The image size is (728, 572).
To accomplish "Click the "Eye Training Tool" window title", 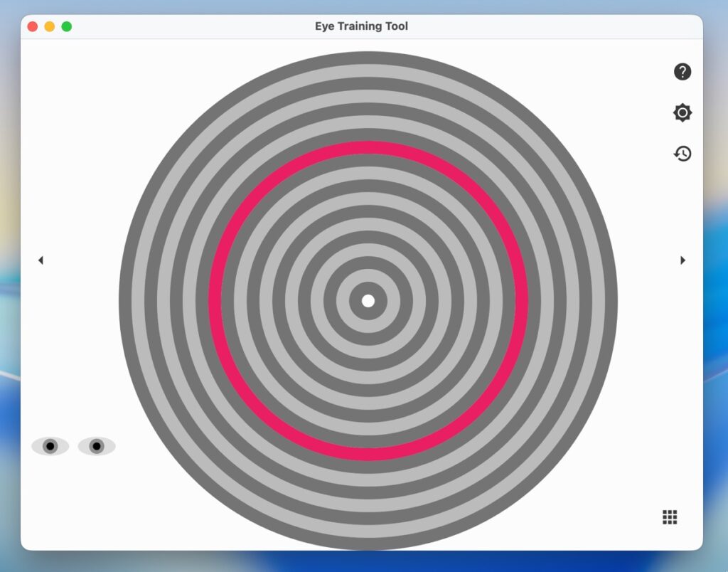I will (361, 26).
